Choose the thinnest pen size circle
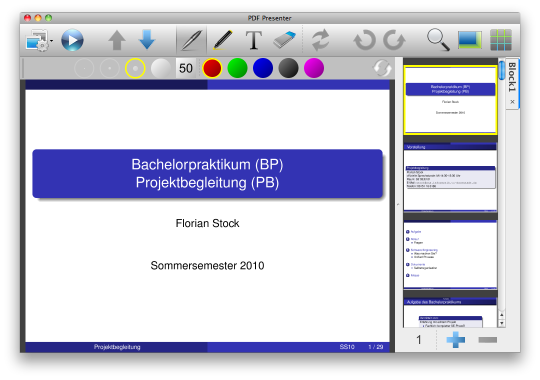 click(84, 68)
